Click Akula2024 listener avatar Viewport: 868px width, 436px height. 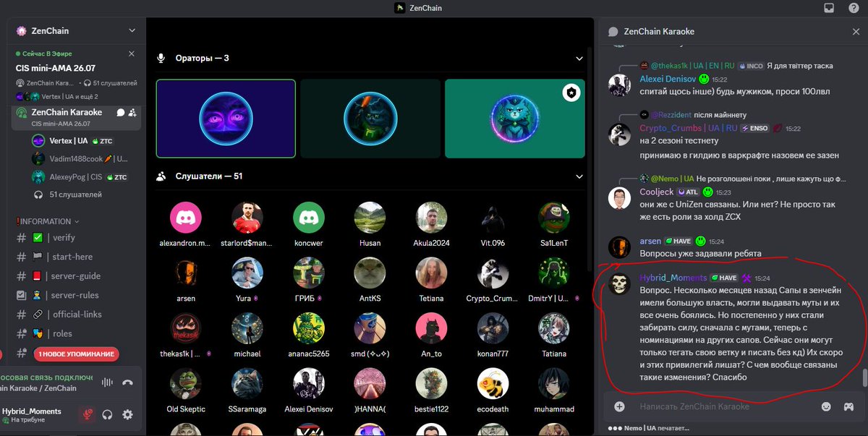click(432, 217)
